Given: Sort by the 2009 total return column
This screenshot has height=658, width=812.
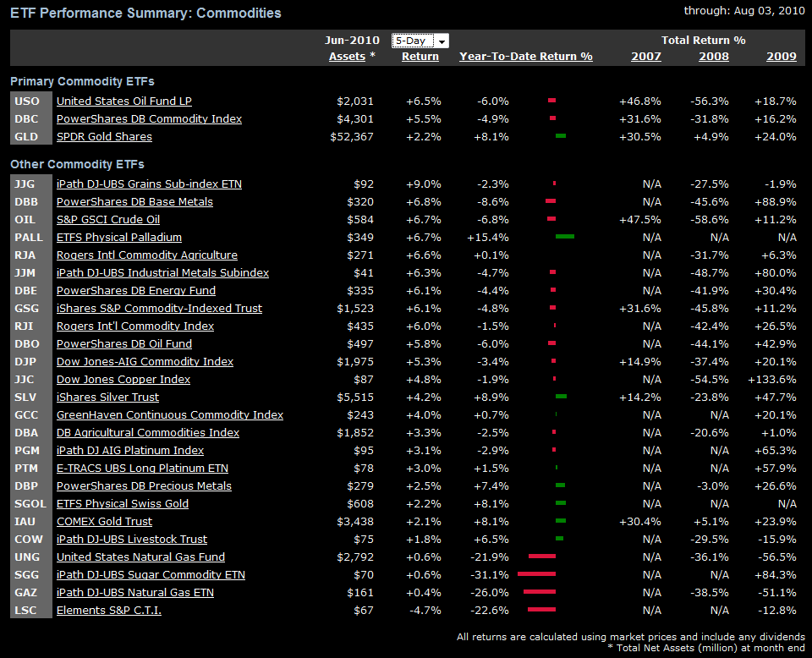Looking at the screenshot, I should tap(782, 57).
